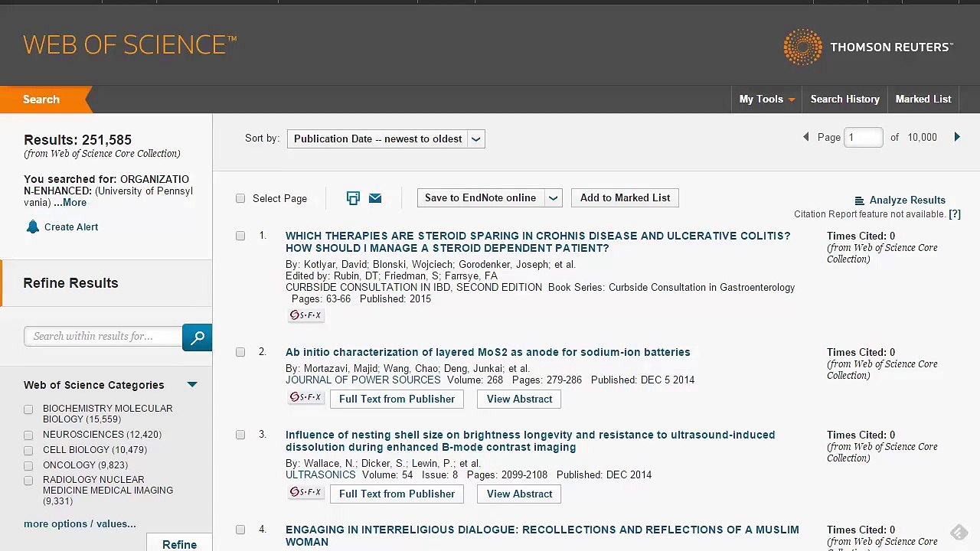The width and height of the screenshot is (980, 551).
Task: Select checkbox for result 3 nesting shell article
Action: click(x=240, y=435)
